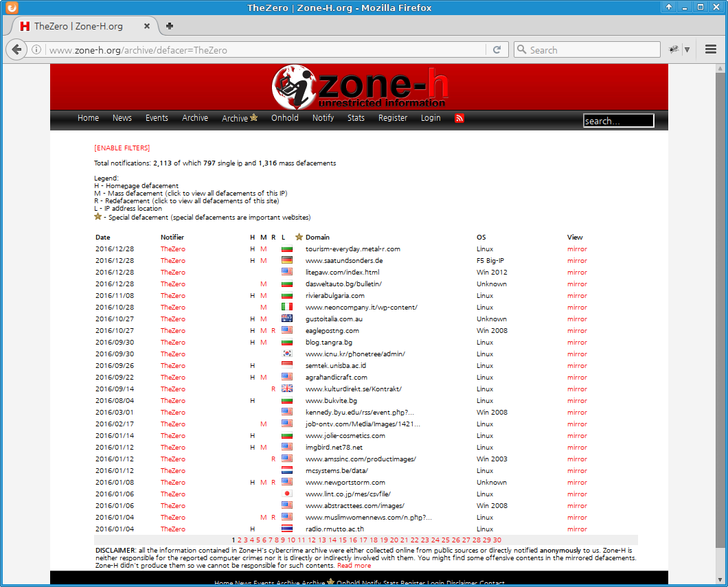The height and width of the screenshot is (587, 728).
Task: Select domain text blog.tangra.bg
Action: pos(329,343)
